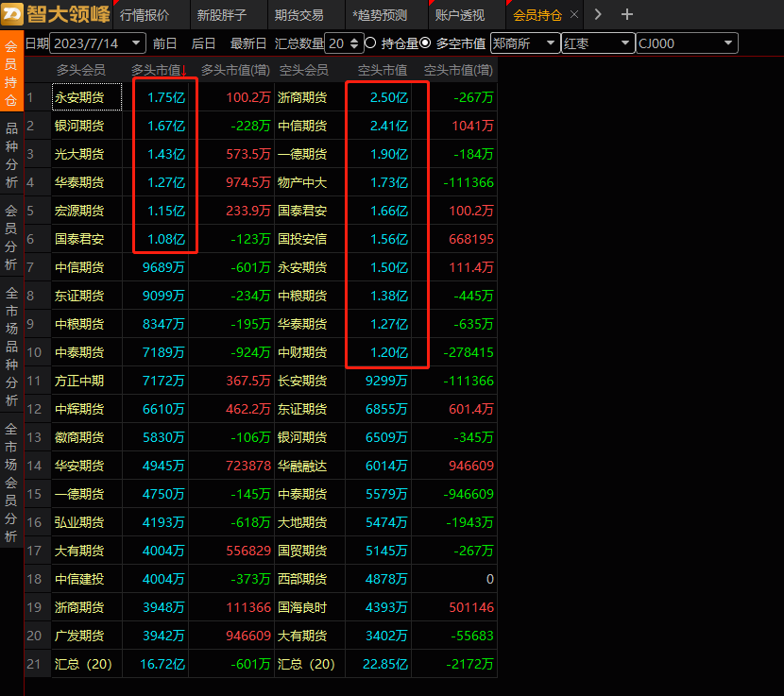Jump to 最新日 latest day
784x696 pixels.
tap(248, 43)
